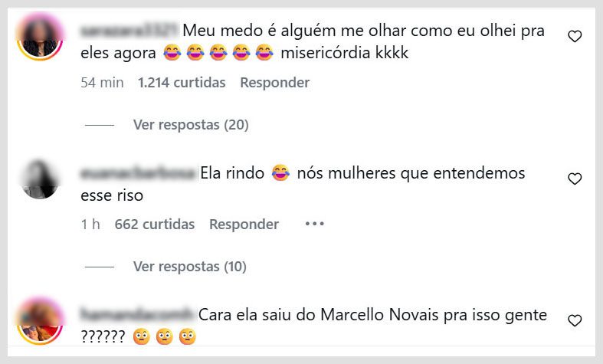Click the username before 'Meu medo é alguém'

[129, 31]
